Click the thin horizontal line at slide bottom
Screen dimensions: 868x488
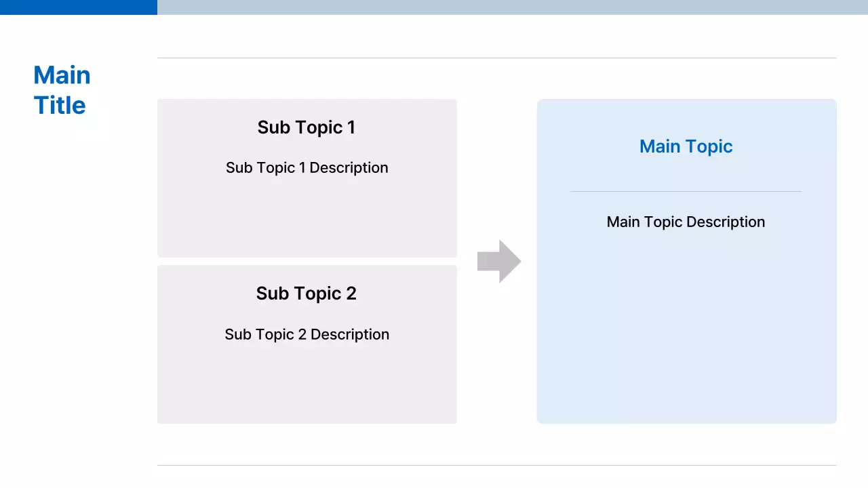(496, 465)
